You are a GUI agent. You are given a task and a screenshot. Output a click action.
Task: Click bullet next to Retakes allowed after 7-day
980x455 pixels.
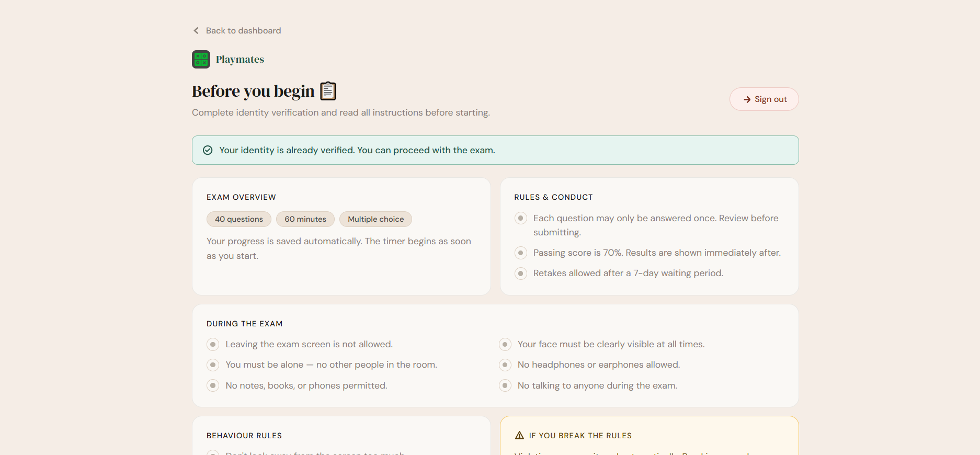(x=521, y=274)
